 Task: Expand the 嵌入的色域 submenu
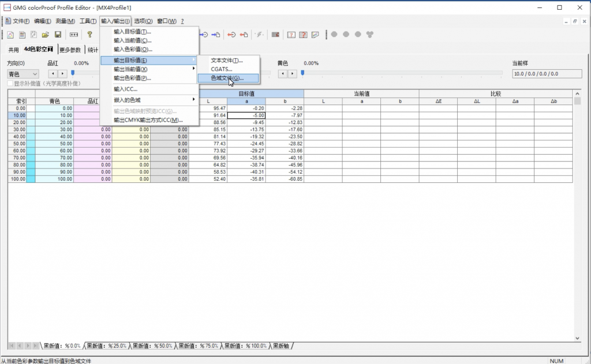pos(149,100)
